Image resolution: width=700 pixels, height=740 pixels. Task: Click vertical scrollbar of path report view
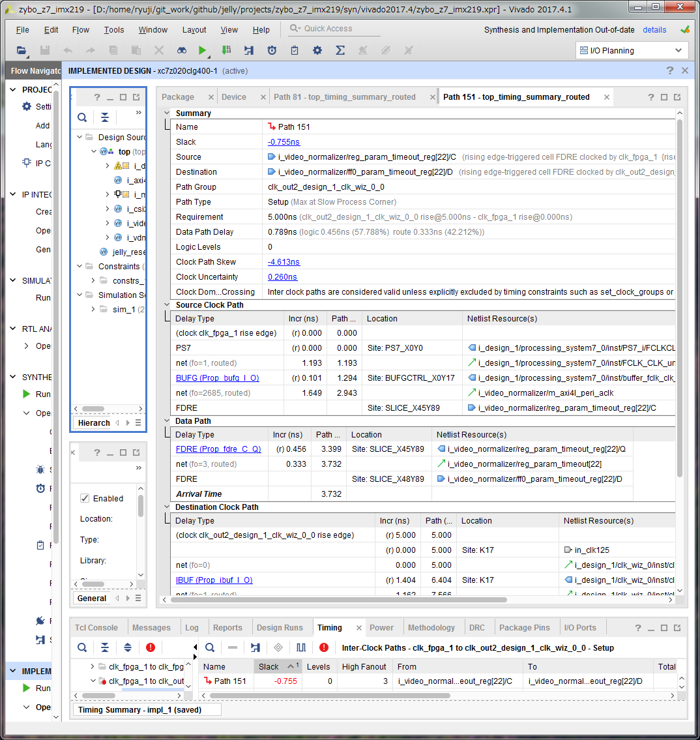[x=679, y=298]
